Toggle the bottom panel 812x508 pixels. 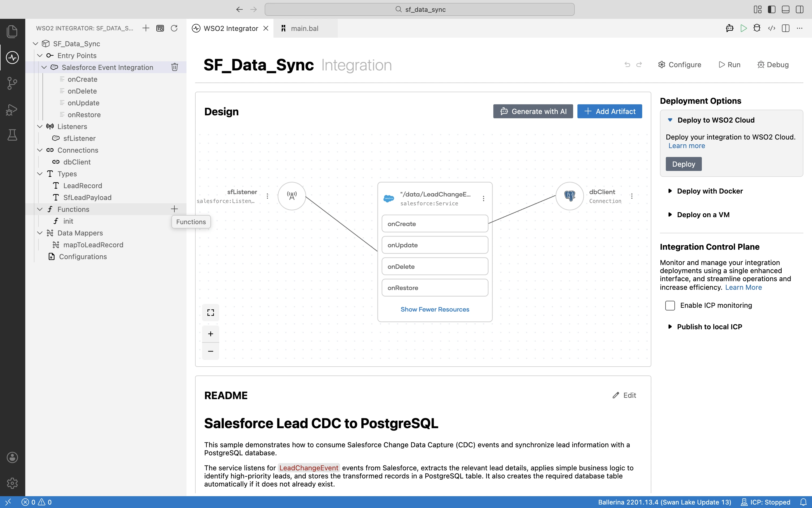point(785,9)
